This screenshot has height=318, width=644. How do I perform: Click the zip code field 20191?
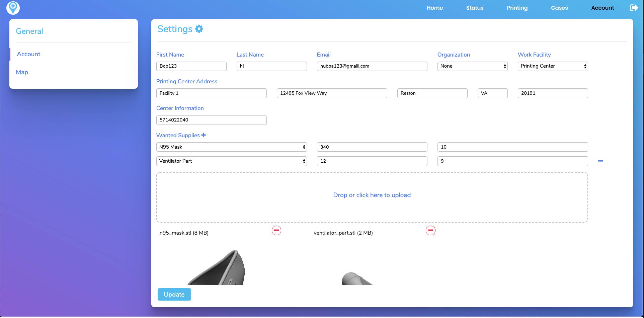(x=553, y=93)
